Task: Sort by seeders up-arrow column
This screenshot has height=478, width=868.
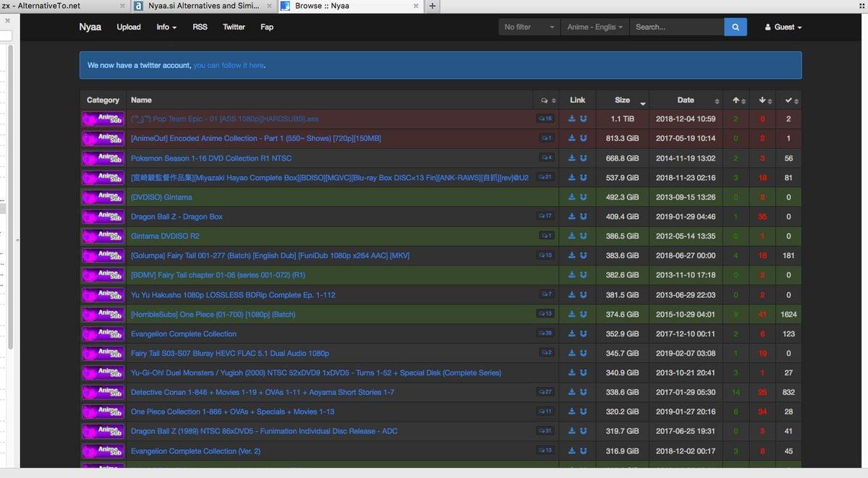Action: pos(738,100)
